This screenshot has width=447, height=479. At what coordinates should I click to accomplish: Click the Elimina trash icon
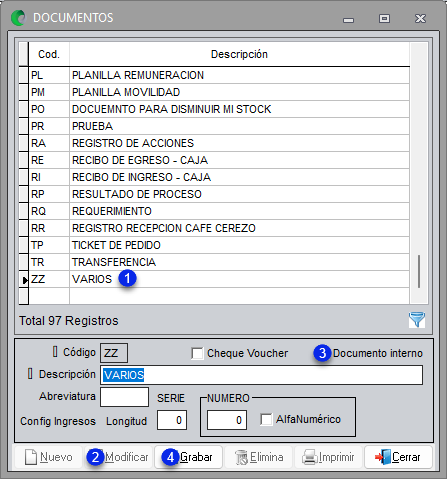tap(241, 457)
